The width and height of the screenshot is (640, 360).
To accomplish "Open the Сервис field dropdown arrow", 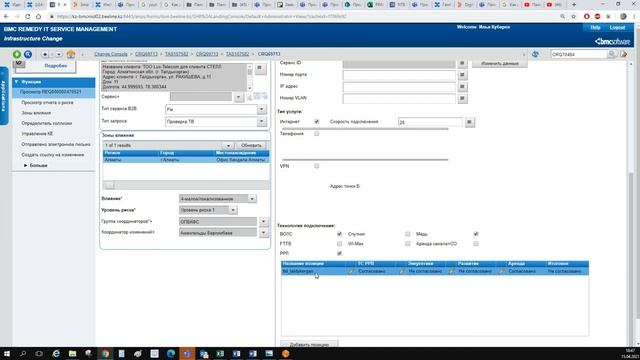I will (238, 97).
